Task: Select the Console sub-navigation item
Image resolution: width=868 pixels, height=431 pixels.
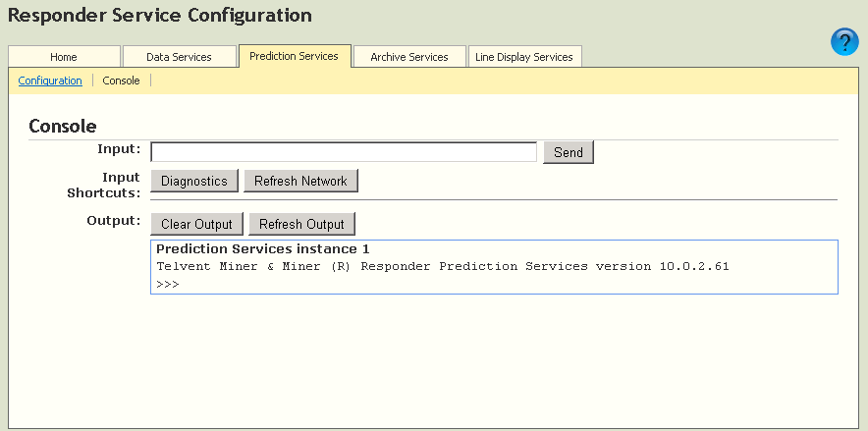Action: [x=121, y=81]
